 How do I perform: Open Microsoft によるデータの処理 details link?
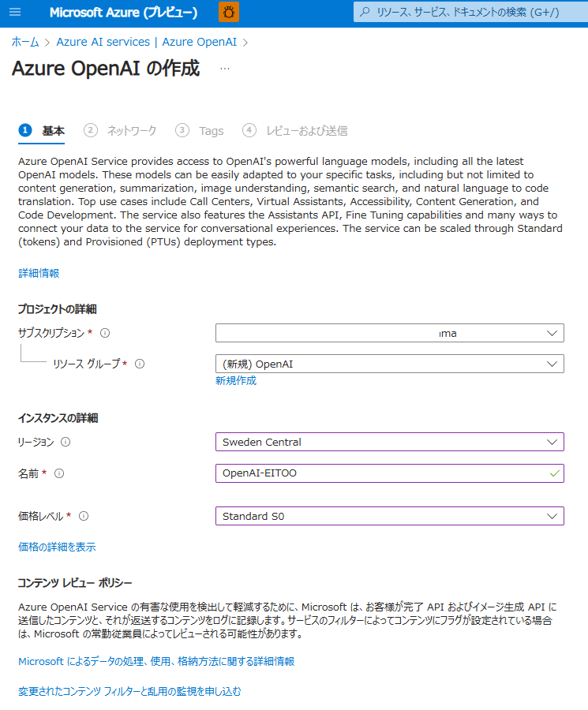coord(156,662)
